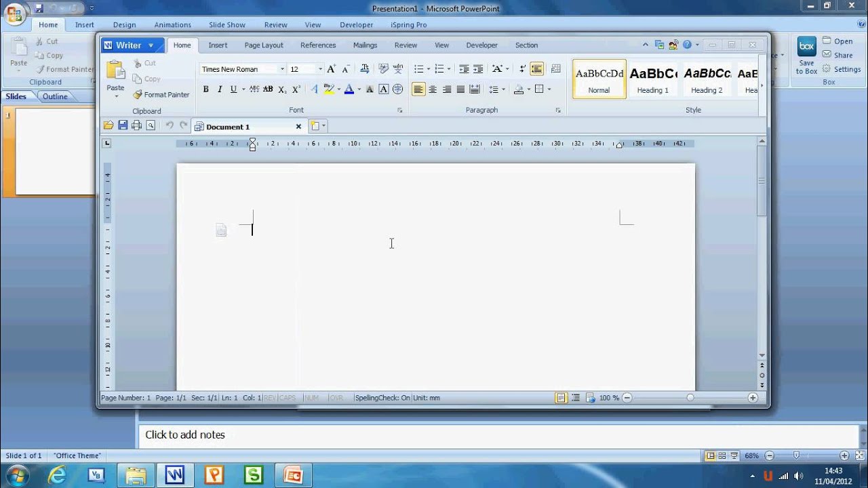Center align the paragraph text

(x=433, y=89)
